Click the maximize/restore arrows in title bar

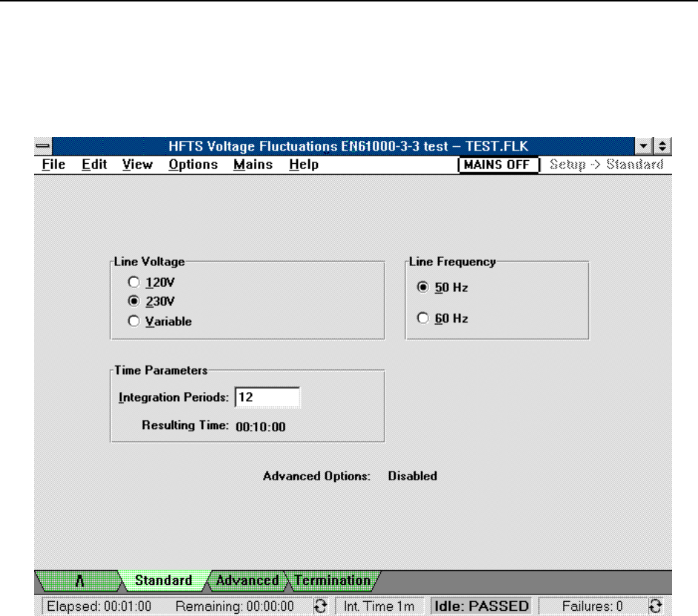(662, 145)
